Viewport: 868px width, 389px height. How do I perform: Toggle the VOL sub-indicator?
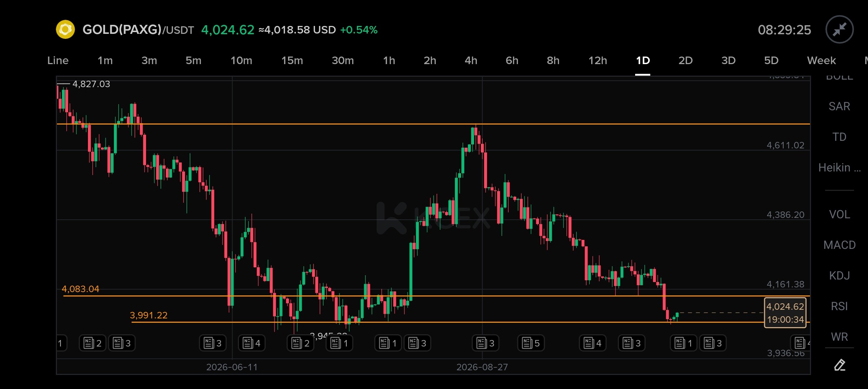[839, 214]
